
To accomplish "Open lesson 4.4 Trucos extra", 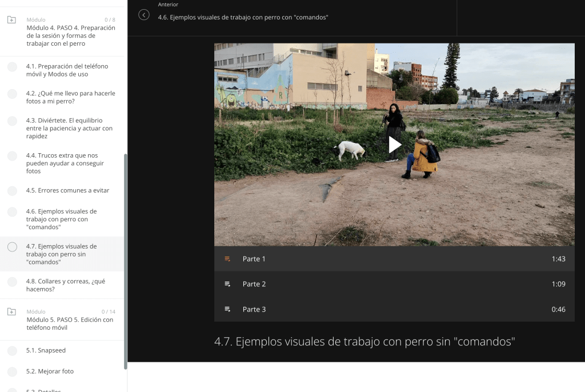I will coord(65,163).
